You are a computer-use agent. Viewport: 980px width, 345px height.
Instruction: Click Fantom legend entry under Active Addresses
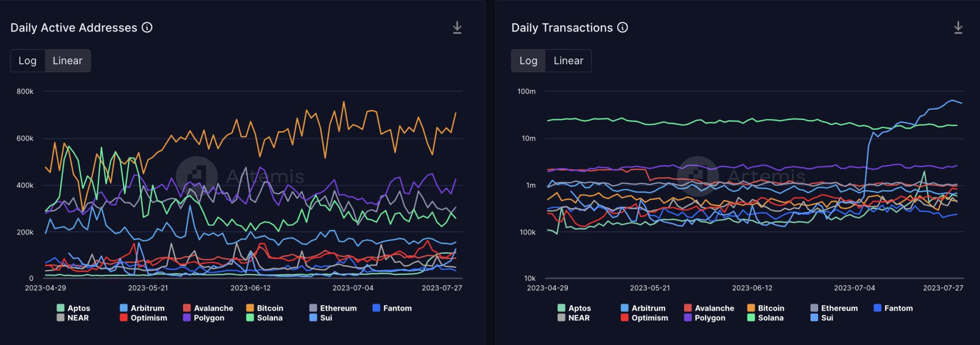point(392,308)
